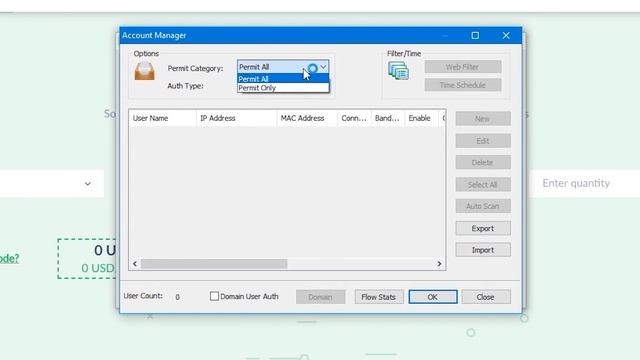Click the Close button at dialog bottom

click(486, 297)
